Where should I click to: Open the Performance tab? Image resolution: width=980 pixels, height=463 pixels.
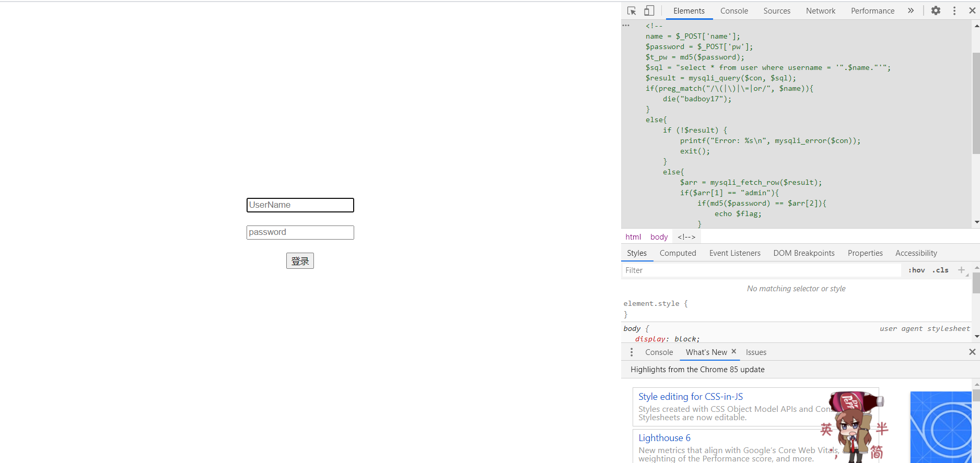[872, 10]
